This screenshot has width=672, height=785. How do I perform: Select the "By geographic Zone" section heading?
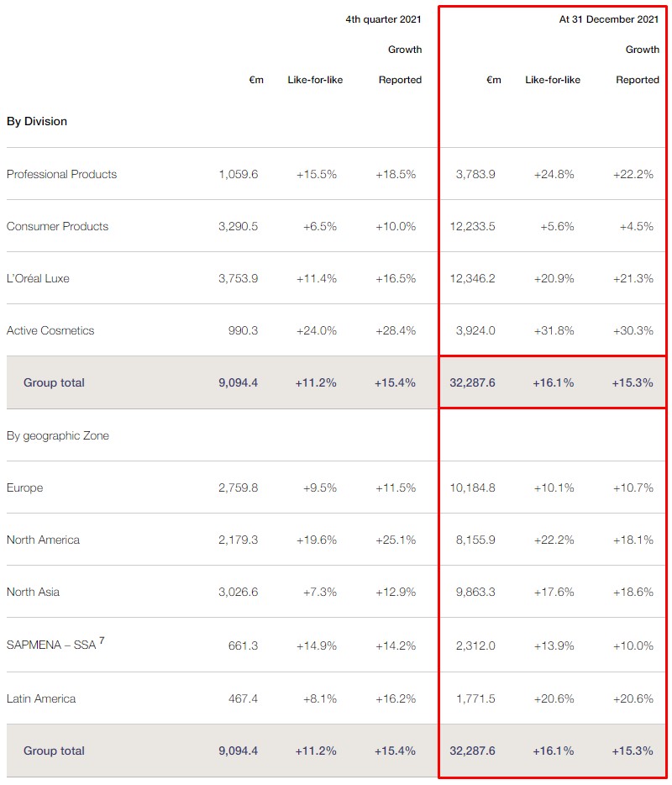point(58,435)
